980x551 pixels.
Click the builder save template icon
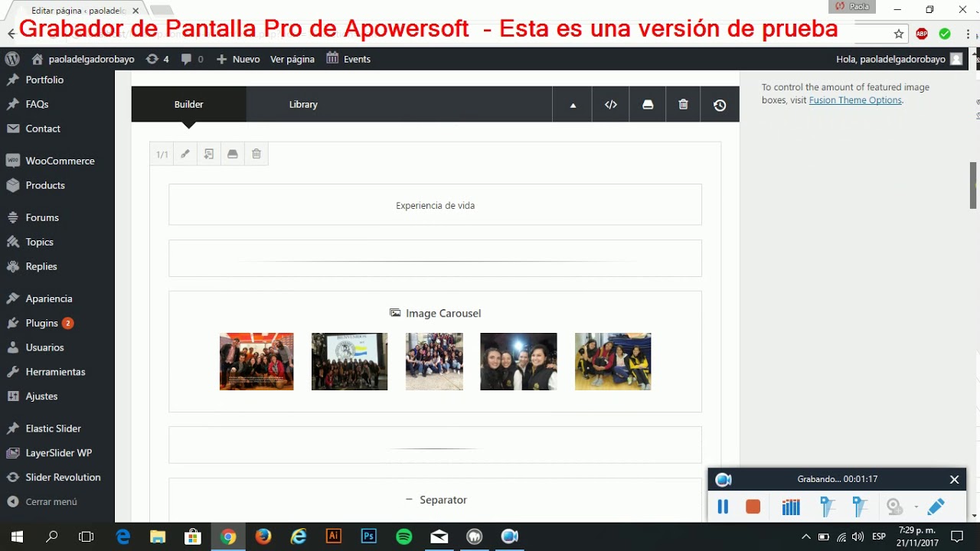point(648,105)
